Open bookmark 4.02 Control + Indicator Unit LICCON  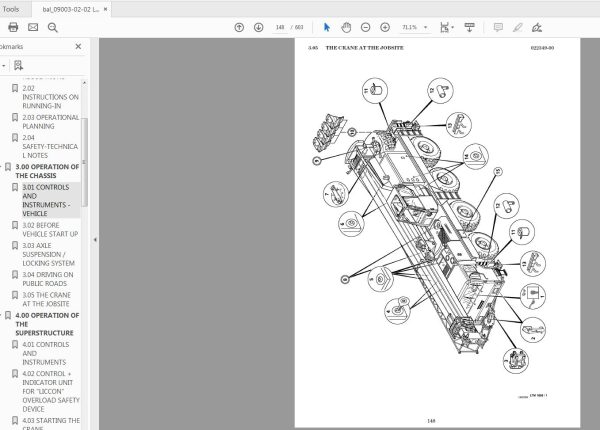51,391
